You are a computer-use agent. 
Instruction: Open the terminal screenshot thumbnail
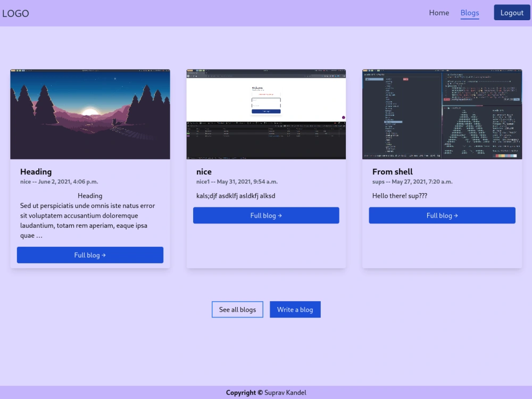point(442,114)
